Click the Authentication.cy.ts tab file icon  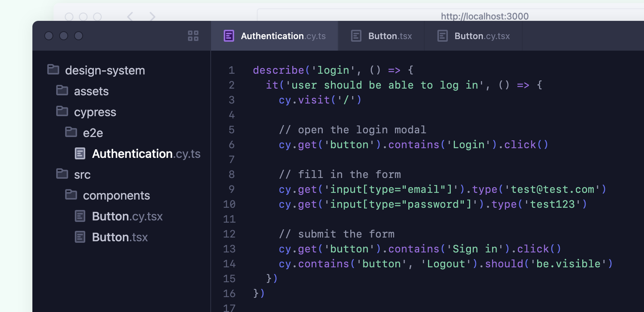coord(229,36)
